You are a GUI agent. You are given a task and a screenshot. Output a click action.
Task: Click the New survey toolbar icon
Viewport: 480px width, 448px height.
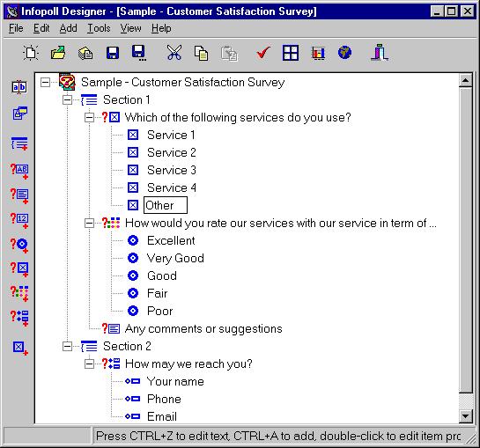[31, 53]
